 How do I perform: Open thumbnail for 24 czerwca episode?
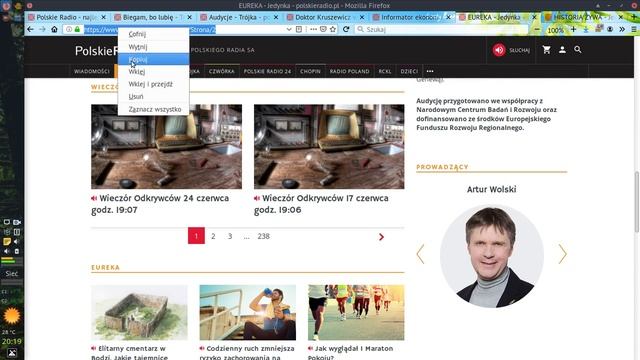[167, 147]
